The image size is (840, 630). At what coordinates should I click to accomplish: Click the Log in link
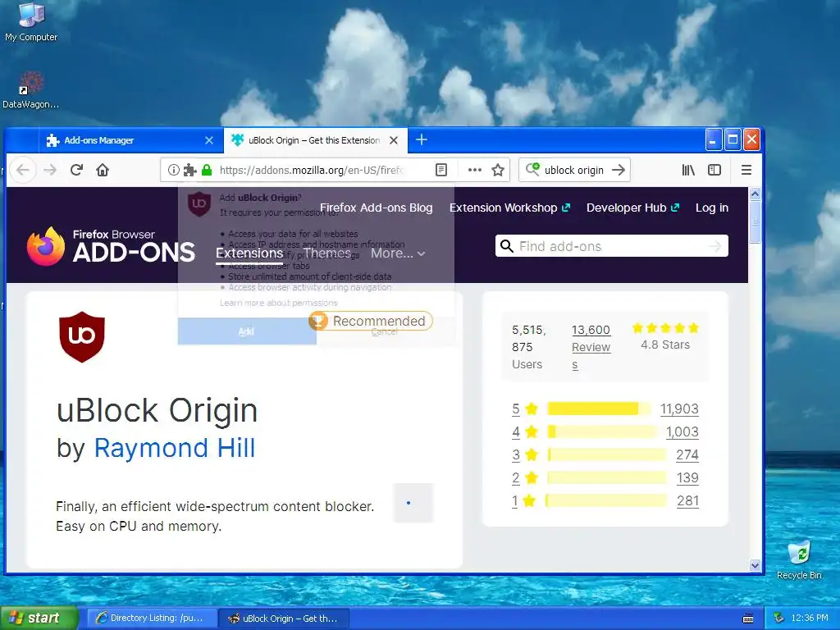[x=712, y=208]
